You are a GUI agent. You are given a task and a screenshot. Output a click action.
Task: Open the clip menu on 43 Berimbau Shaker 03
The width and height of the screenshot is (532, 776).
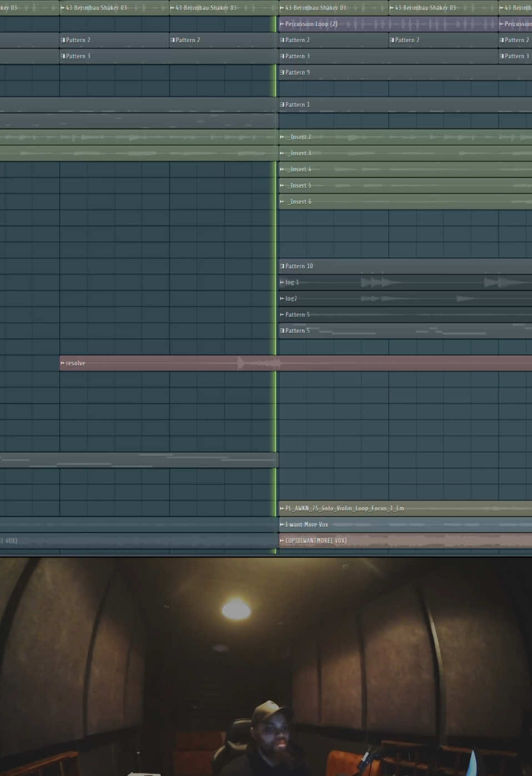click(282, 8)
